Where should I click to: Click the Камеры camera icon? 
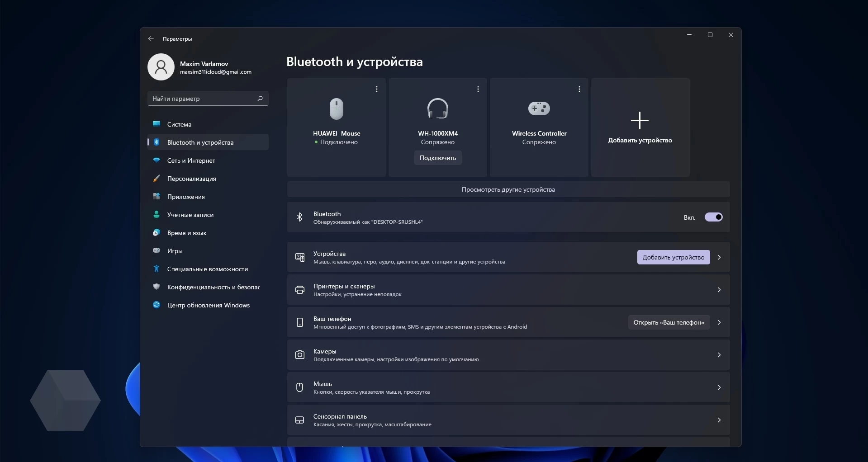[300, 355]
